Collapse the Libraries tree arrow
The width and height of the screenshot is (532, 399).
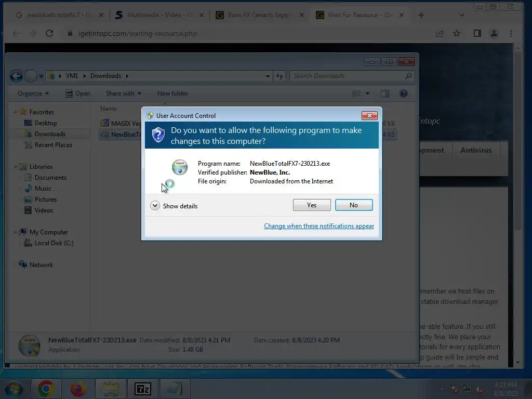click(x=15, y=167)
